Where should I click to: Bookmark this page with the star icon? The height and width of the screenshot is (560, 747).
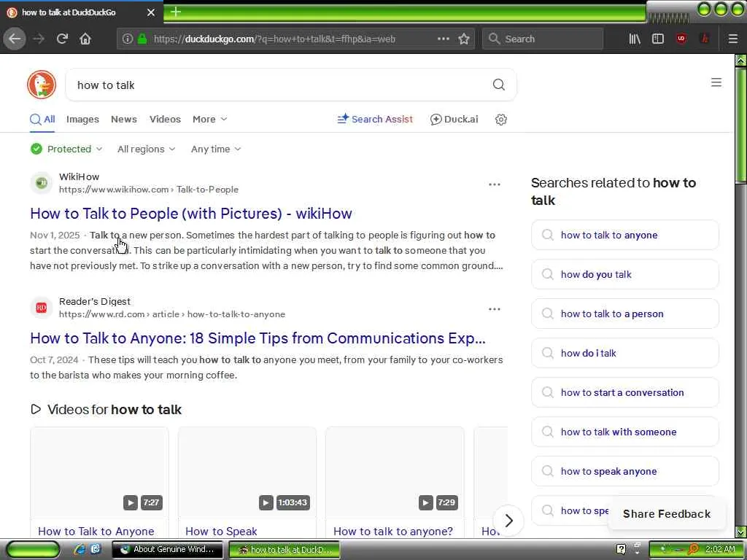464,39
